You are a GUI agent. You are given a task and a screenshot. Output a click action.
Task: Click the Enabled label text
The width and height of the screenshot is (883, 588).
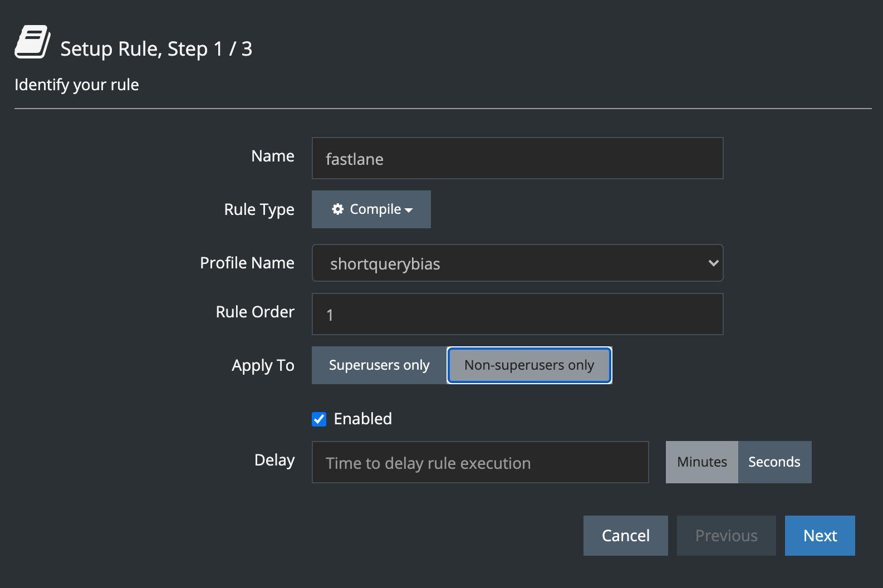[x=362, y=419]
